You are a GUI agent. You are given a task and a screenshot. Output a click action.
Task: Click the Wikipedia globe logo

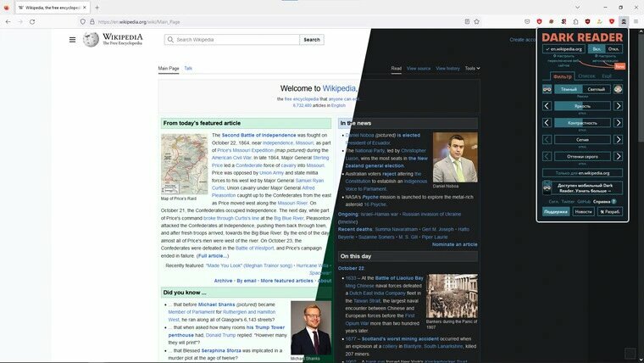point(91,40)
